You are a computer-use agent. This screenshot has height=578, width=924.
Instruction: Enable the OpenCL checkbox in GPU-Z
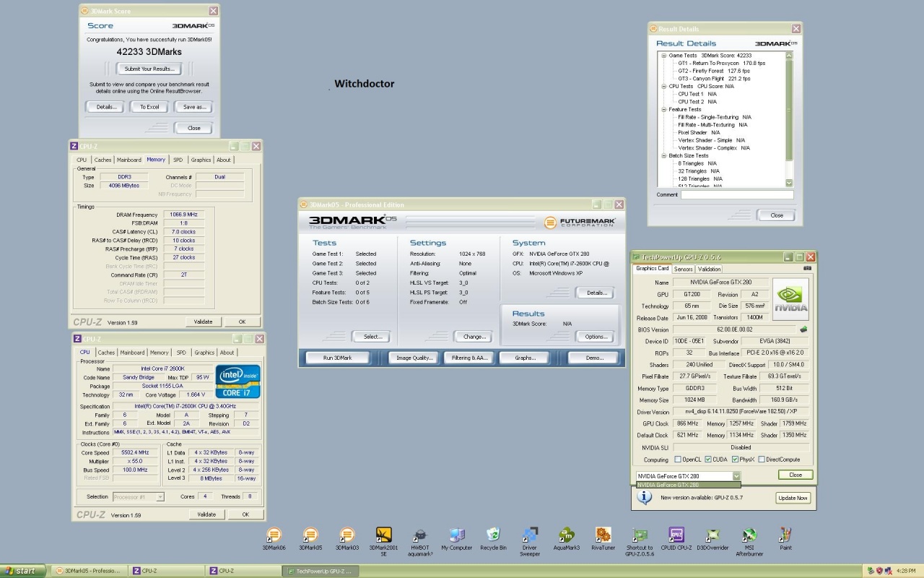pyautogui.click(x=677, y=460)
